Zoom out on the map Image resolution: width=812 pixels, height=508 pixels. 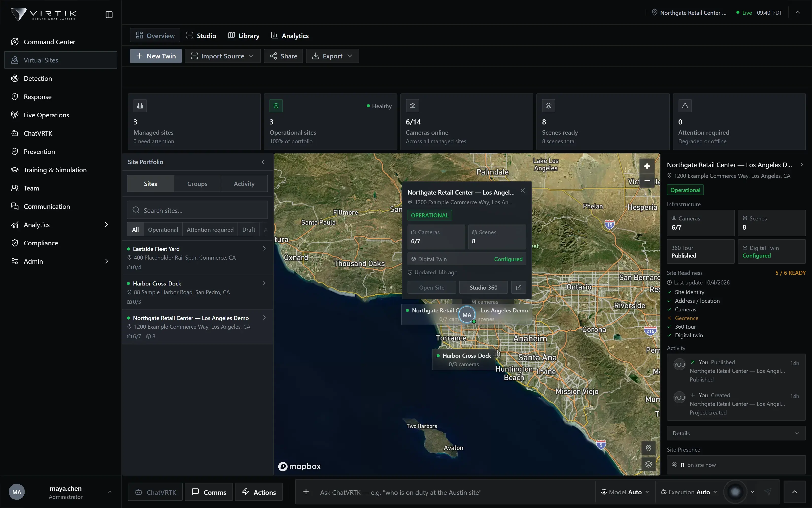point(647,181)
